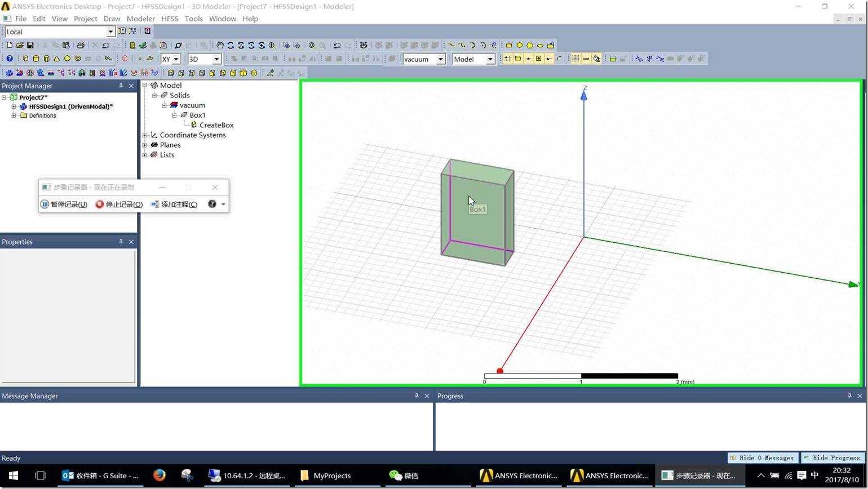Open the File menu
This screenshot has width=868, height=489.
(x=21, y=19)
